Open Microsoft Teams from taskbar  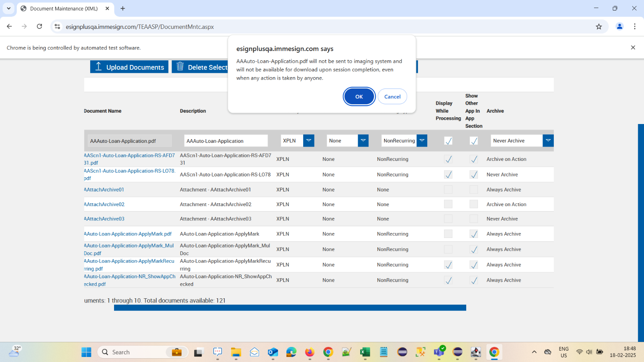(439, 352)
